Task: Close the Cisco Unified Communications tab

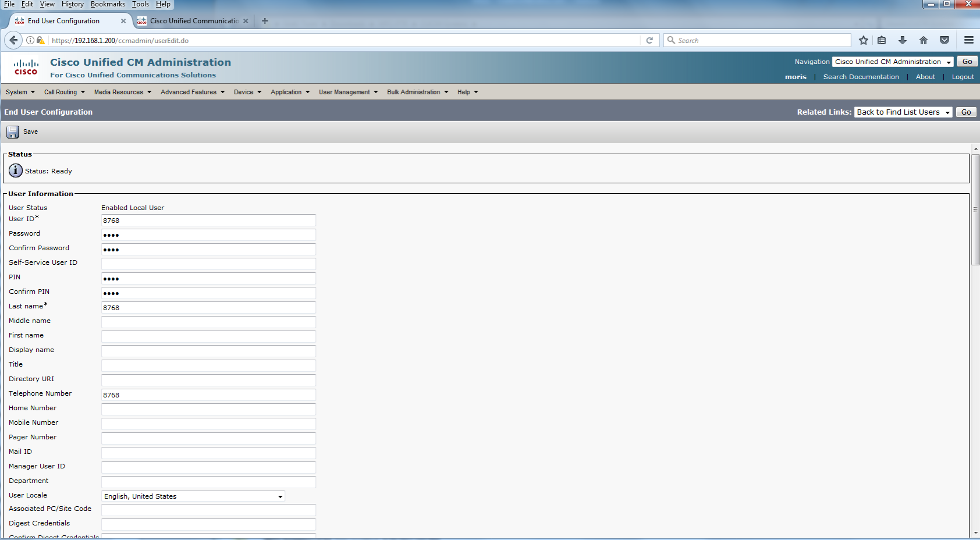Action: click(x=246, y=21)
